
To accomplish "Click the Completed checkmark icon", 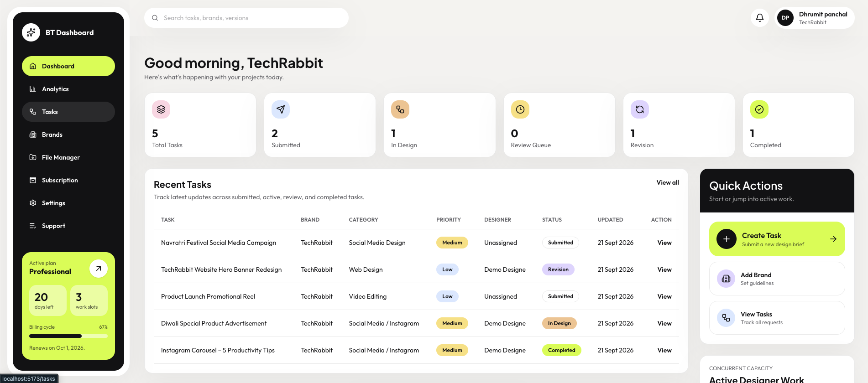I will coord(759,109).
